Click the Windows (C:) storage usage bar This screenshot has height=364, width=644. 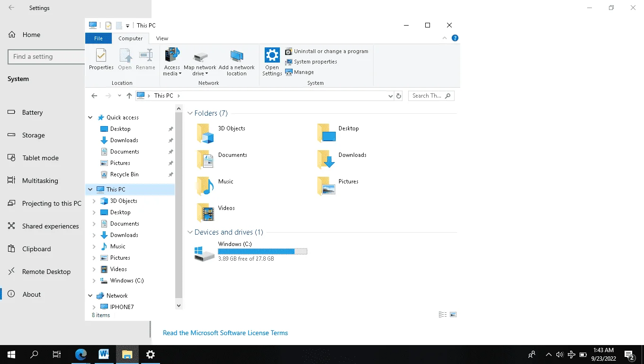click(x=262, y=252)
